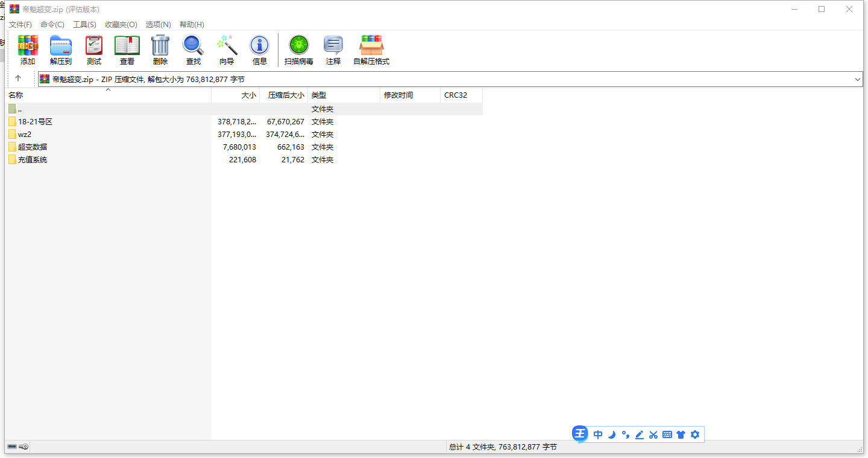Open the 工具(S) menu
868x458 pixels.
pyautogui.click(x=84, y=25)
